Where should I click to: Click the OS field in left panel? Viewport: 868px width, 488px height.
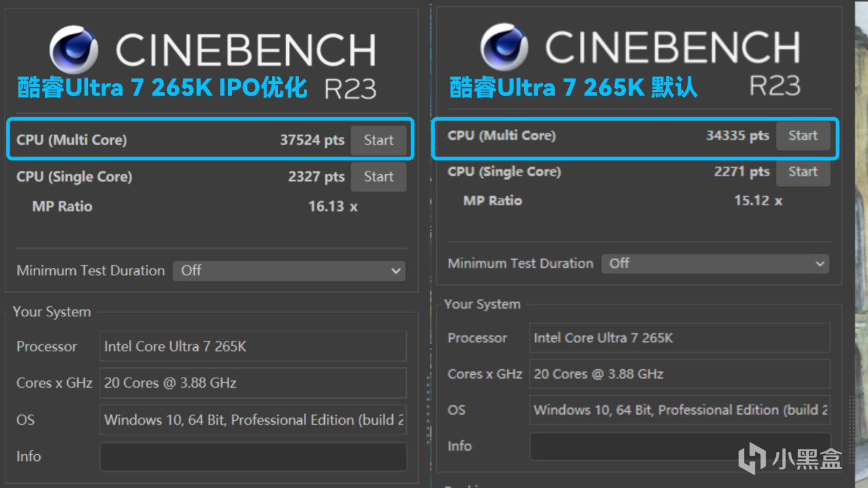pyautogui.click(x=253, y=420)
